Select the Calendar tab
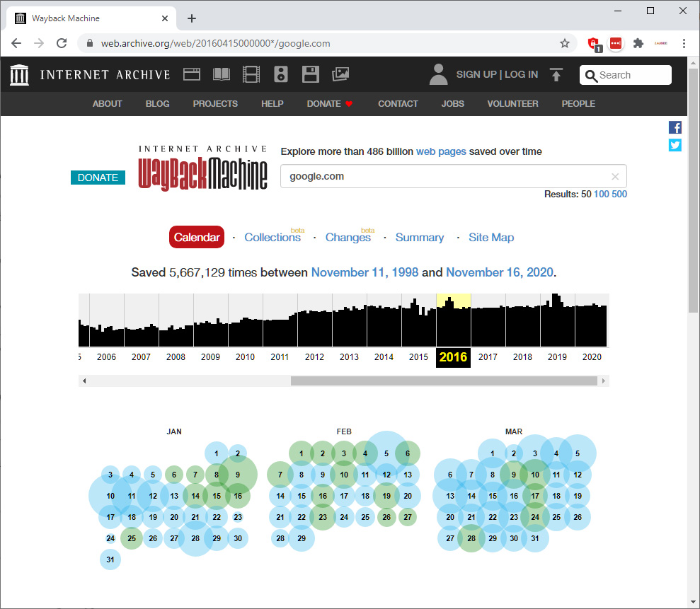The height and width of the screenshot is (609, 700). (x=197, y=238)
